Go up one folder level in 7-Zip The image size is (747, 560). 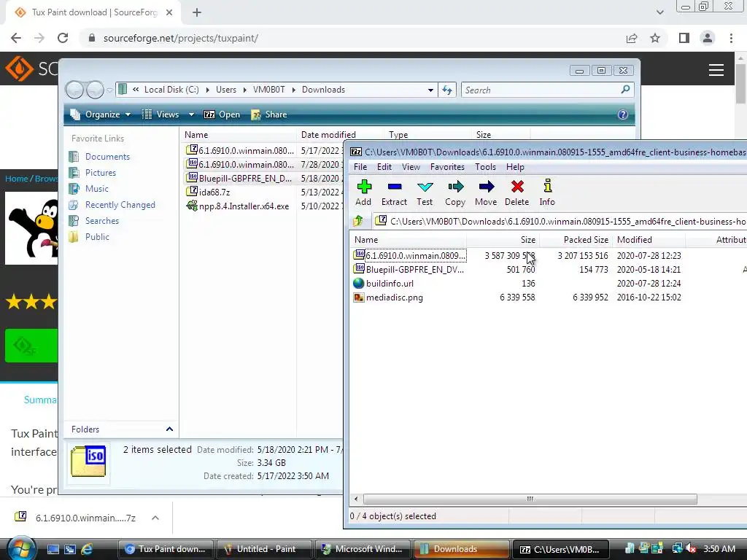(358, 221)
